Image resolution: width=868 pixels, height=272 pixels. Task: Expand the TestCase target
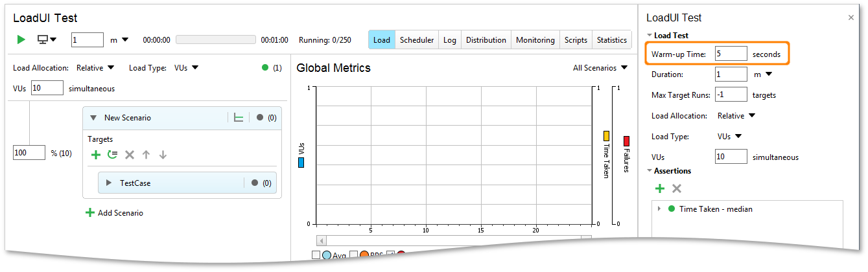pyautogui.click(x=109, y=183)
